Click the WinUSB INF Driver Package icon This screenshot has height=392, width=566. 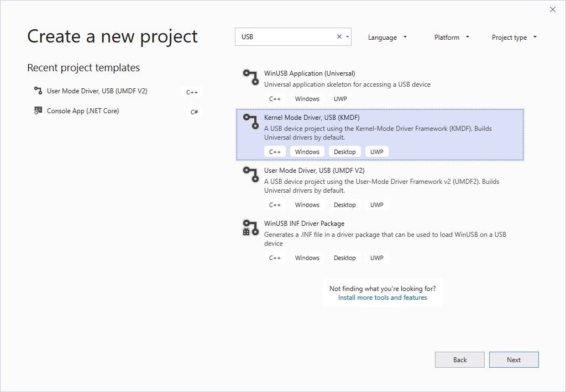(250, 228)
